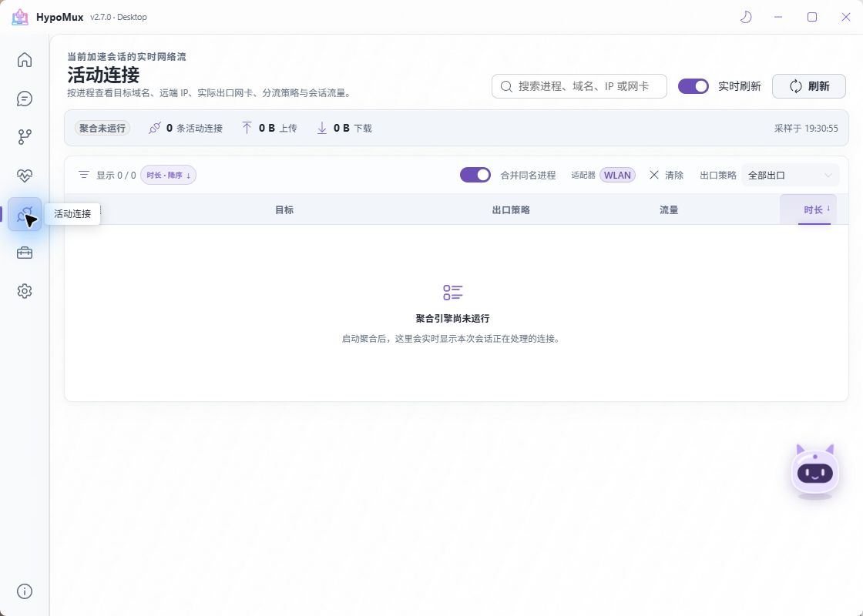Screen dimensions: 863x616
Task: Toggle 实时刷新 switch off
Action: click(693, 86)
